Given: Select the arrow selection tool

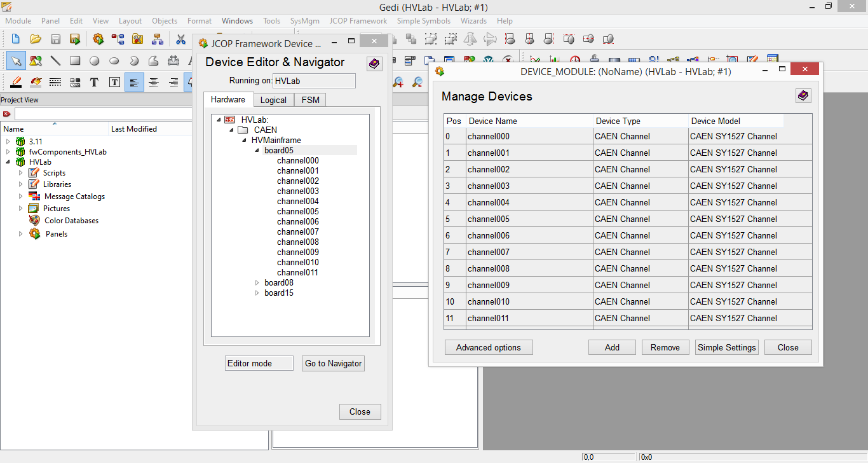Looking at the screenshot, I should coord(17,61).
